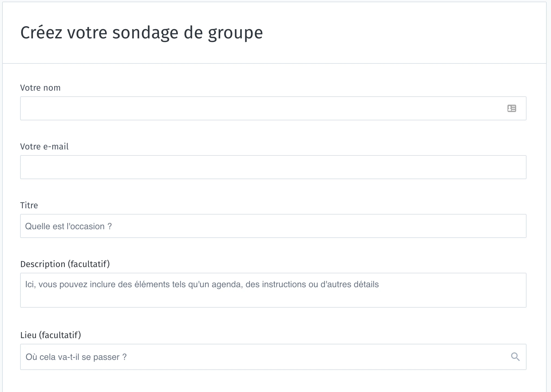
Task: Click the placeholder "Où cela va-t-il se passer ?"
Action: click(76, 357)
